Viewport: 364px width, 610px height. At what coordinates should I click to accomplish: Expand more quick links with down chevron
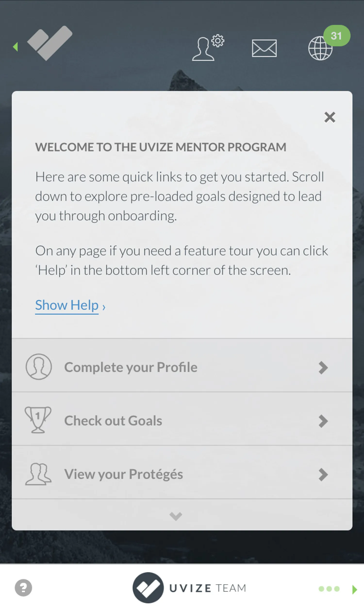[176, 516]
